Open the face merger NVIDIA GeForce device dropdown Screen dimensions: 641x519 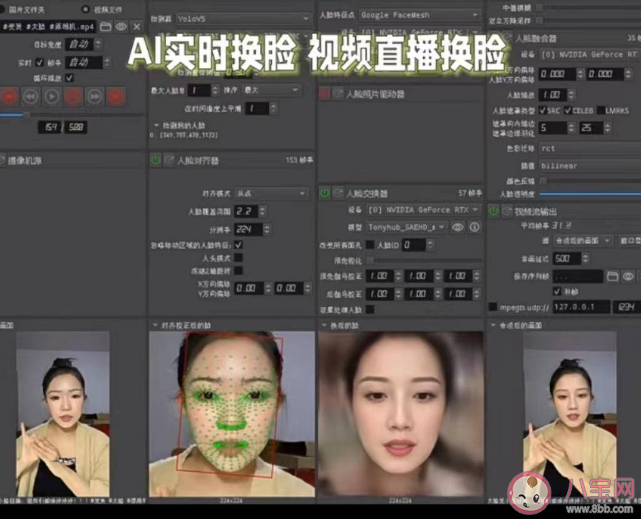pos(590,54)
